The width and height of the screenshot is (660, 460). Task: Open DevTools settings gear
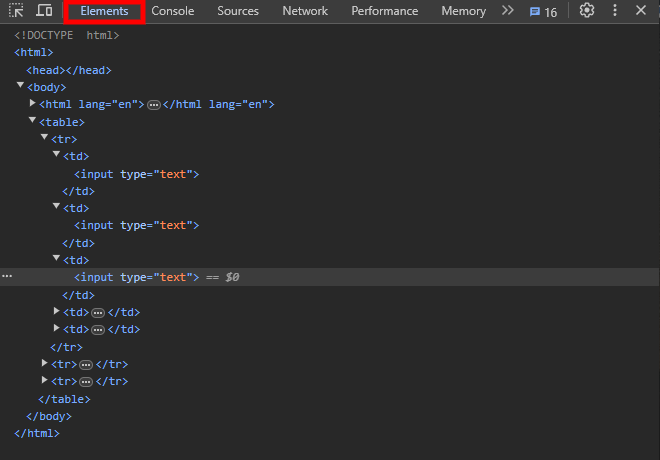(587, 11)
